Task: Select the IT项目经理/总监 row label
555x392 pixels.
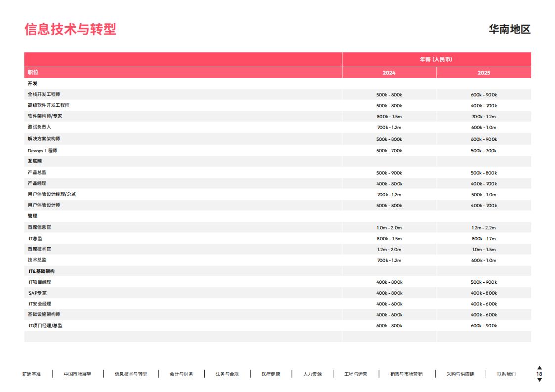Action: coord(46,326)
